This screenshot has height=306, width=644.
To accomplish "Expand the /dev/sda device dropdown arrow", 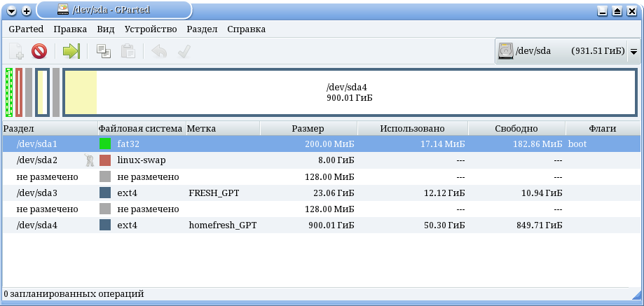I will click(x=633, y=52).
